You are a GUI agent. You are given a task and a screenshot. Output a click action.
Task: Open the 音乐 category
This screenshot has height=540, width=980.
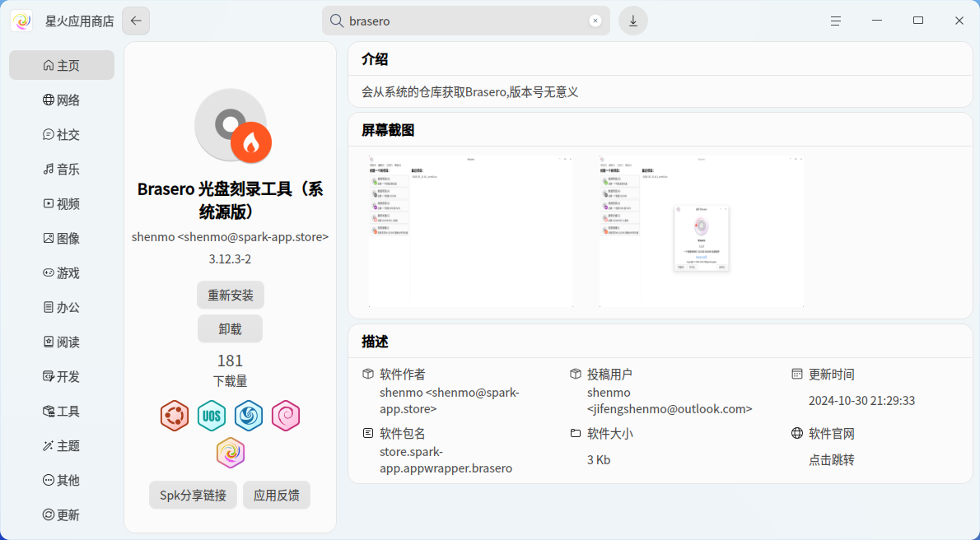click(61, 169)
